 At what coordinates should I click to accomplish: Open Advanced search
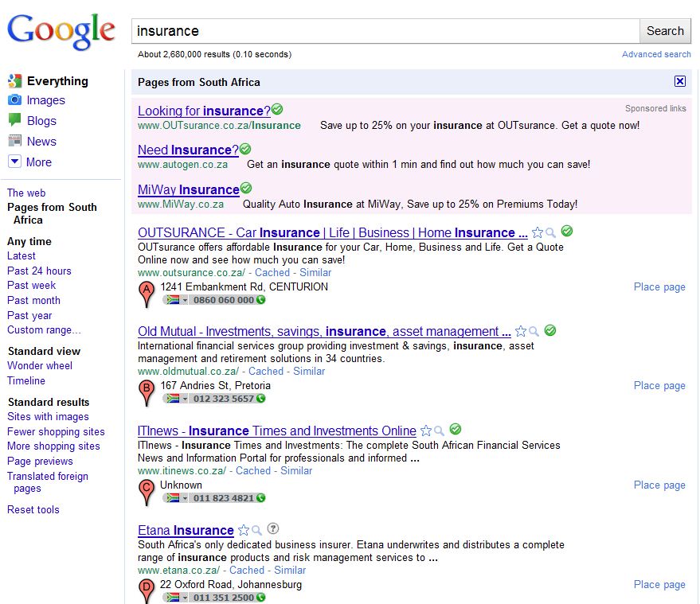(x=656, y=54)
